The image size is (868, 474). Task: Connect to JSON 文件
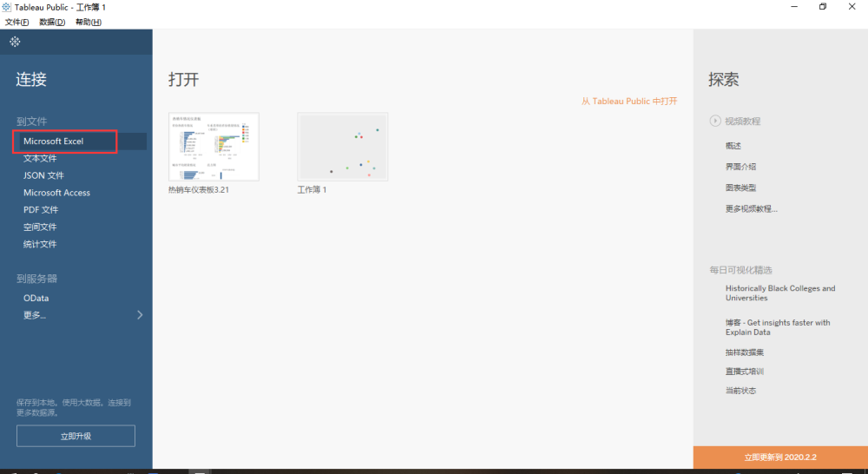(x=43, y=175)
